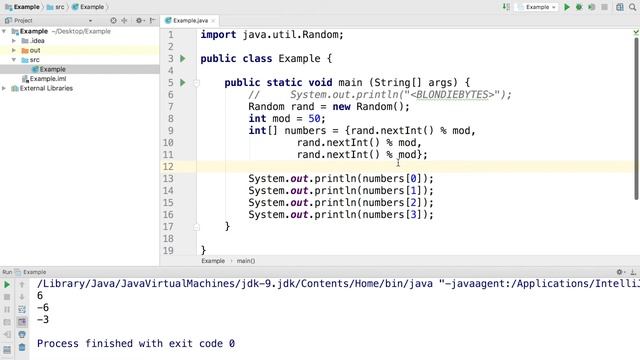Clear all console output with the trash icon

22,347
